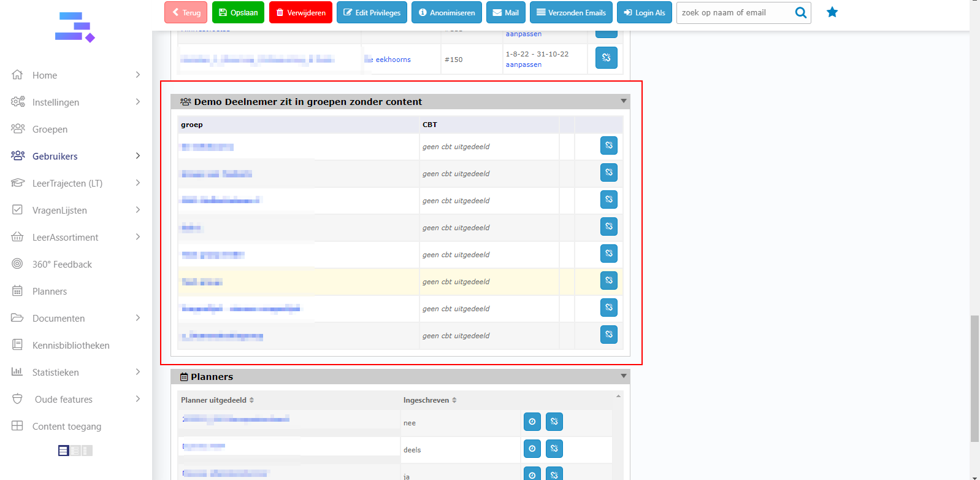Collapse the Planners panel
This screenshot has width=980, height=480.
623,376
